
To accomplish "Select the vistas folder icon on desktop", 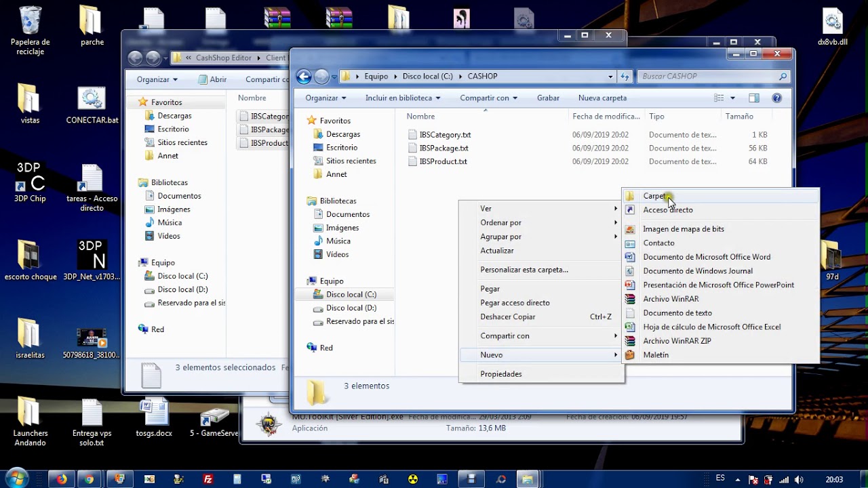I will 30,104.
